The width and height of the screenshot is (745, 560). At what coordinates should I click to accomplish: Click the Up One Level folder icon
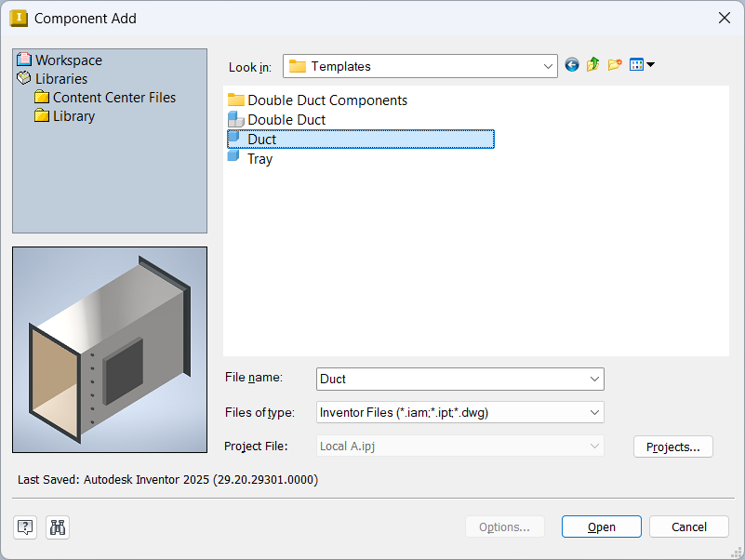pyautogui.click(x=592, y=65)
